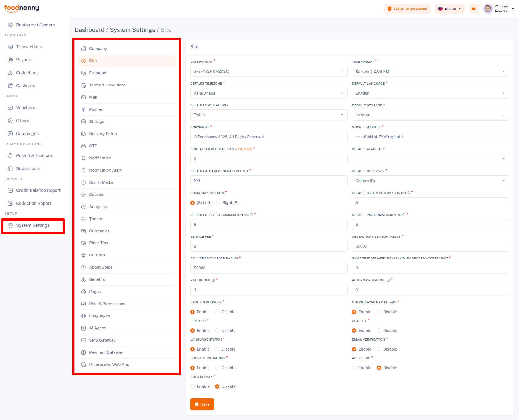Enable the App Debug option
The image size is (519, 420).
(354, 368)
